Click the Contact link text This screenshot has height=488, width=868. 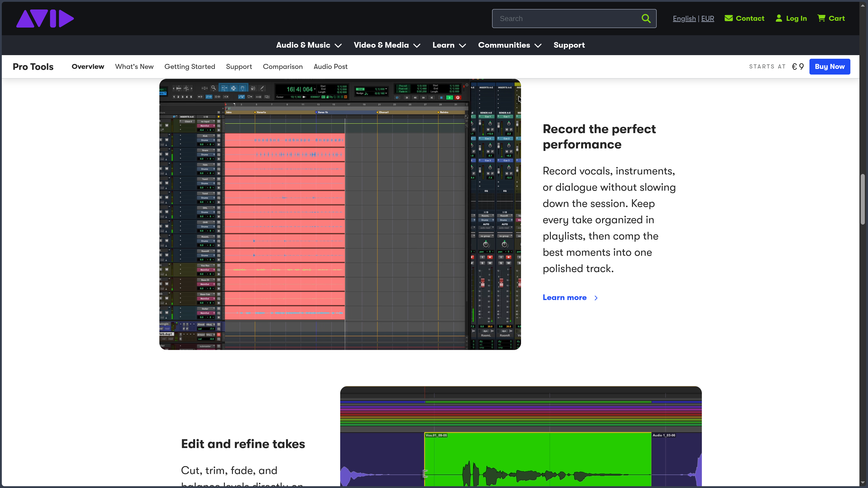(750, 18)
